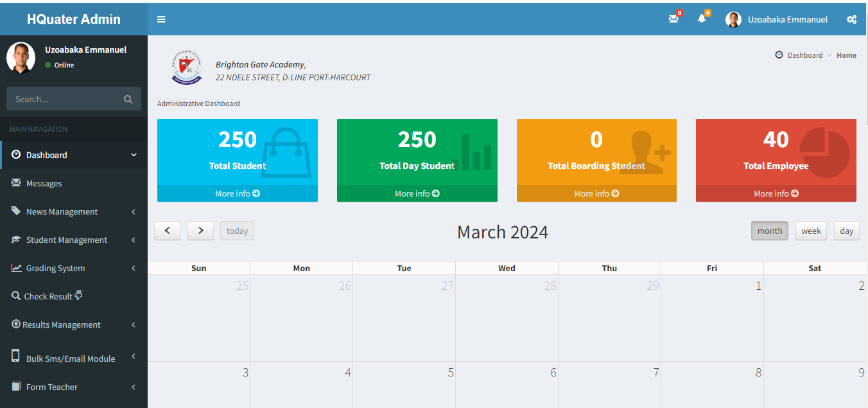Open the envelope messages icon in header
The width and height of the screenshot is (868, 408).
pyautogui.click(x=673, y=19)
